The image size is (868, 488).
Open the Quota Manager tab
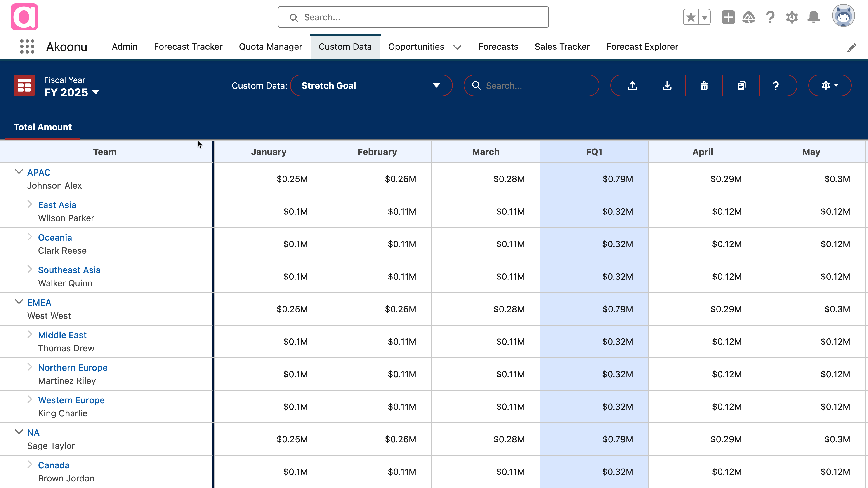coord(270,47)
